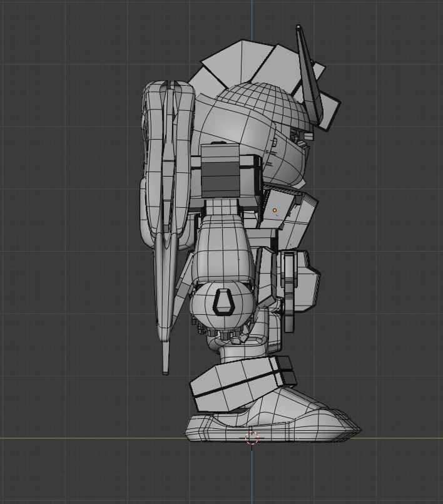Select the upper arm segment below the shoulder
Image resolution: width=443 pixels, height=504 pixels.
(223, 248)
